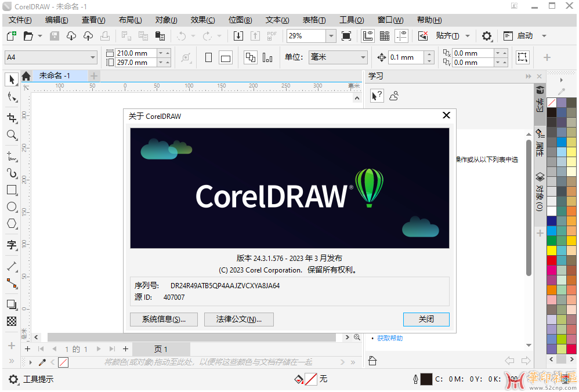Click the 页 1 page tab
Viewport: 579px width, 392px height.
pyautogui.click(x=161, y=349)
